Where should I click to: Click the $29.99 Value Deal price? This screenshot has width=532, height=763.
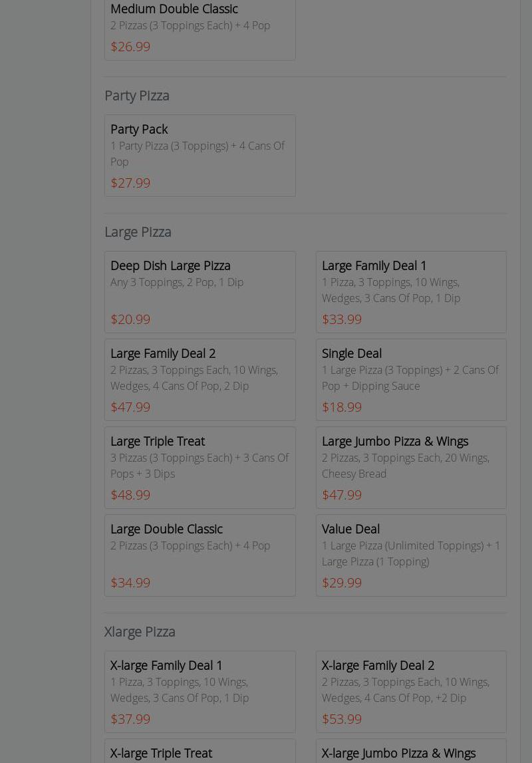[342, 583]
